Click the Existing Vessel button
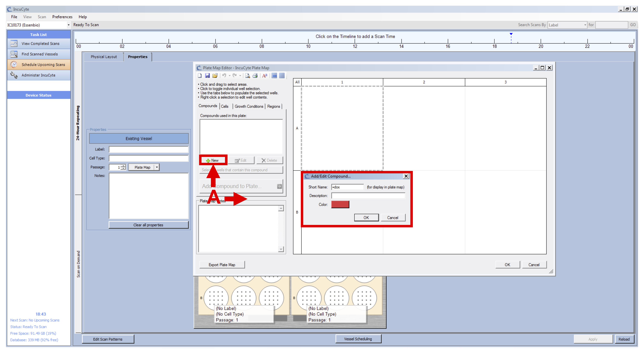 139,139
